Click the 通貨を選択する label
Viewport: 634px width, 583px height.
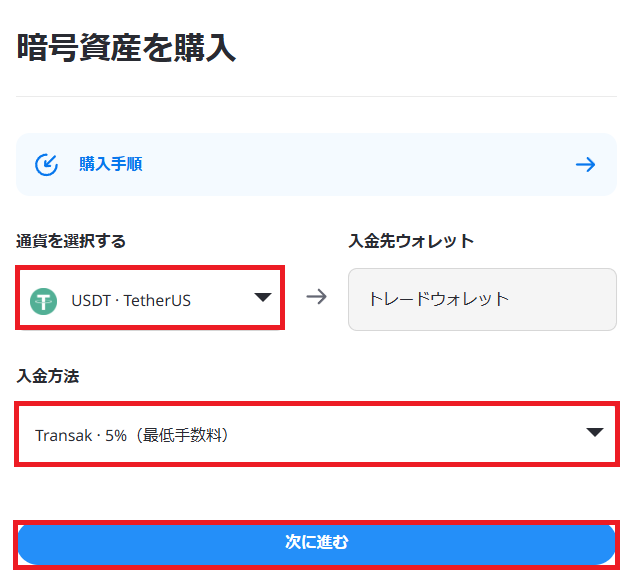pyautogui.click(x=71, y=241)
